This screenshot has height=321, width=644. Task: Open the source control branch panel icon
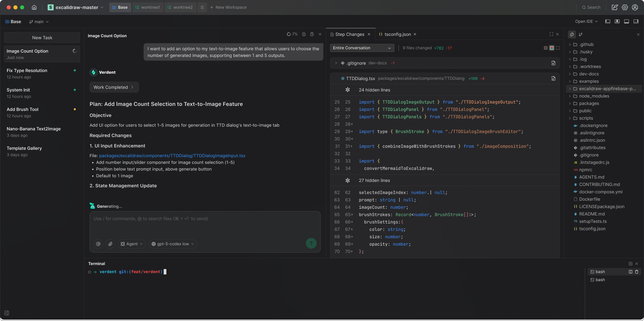[x=581, y=35]
